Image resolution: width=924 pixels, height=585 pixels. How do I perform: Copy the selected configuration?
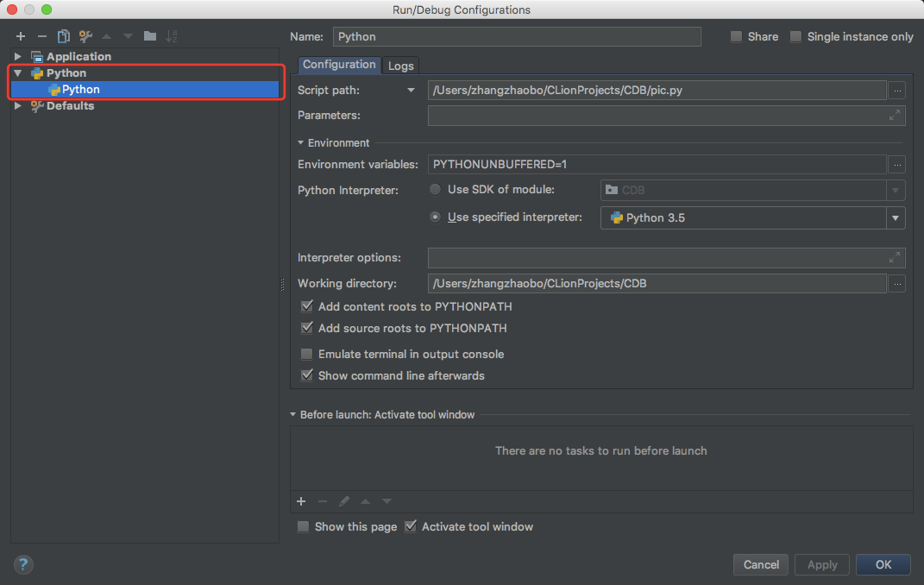tap(63, 36)
